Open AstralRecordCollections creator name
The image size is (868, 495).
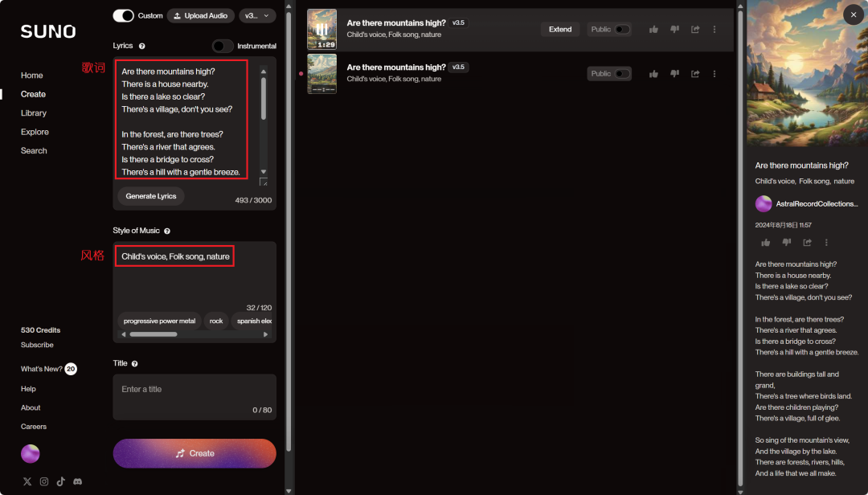817,204
